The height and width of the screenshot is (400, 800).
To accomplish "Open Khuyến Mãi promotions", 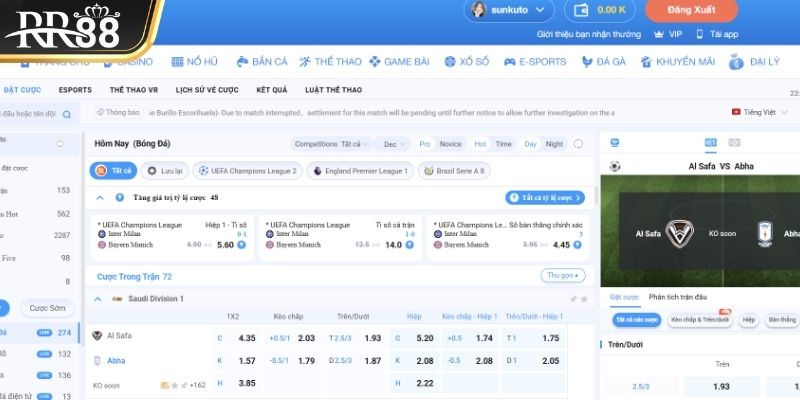I will pos(678,62).
